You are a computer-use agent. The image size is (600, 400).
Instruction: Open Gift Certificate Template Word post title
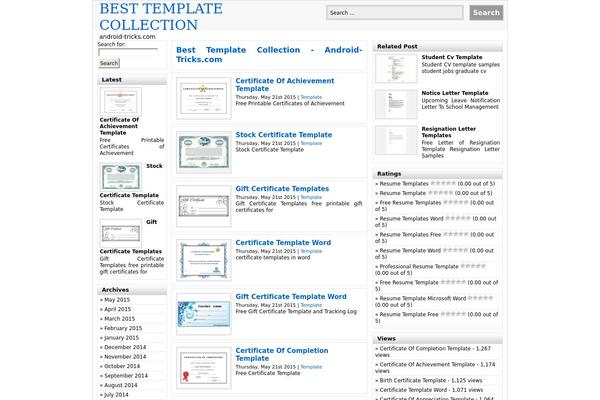(291, 297)
